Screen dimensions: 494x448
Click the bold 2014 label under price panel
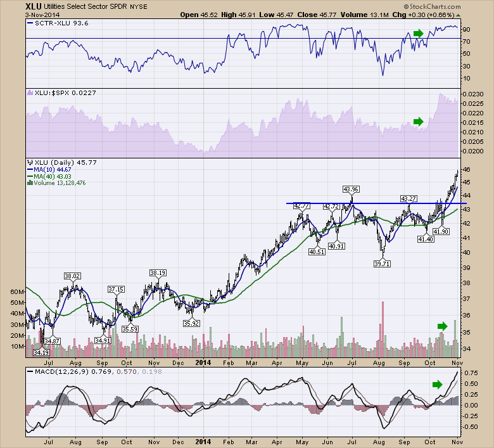click(x=203, y=362)
